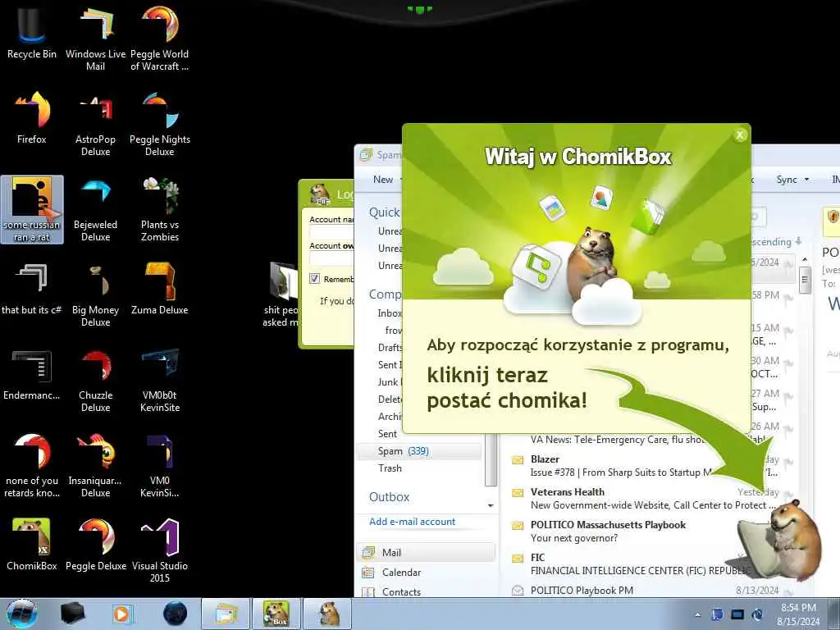Open the Spam (339) folder
The width and height of the screenshot is (840, 630).
click(419, 451)
